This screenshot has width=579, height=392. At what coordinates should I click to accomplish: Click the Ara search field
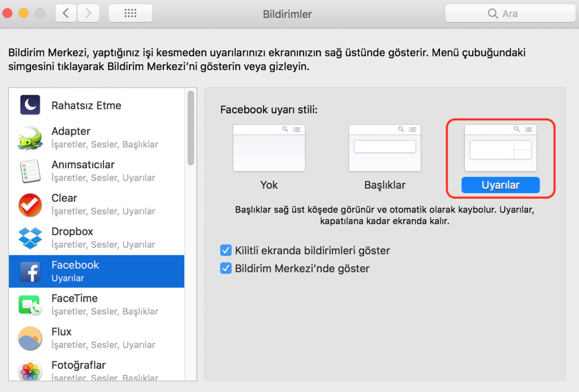pyautogui.click(x=509, y=14)
